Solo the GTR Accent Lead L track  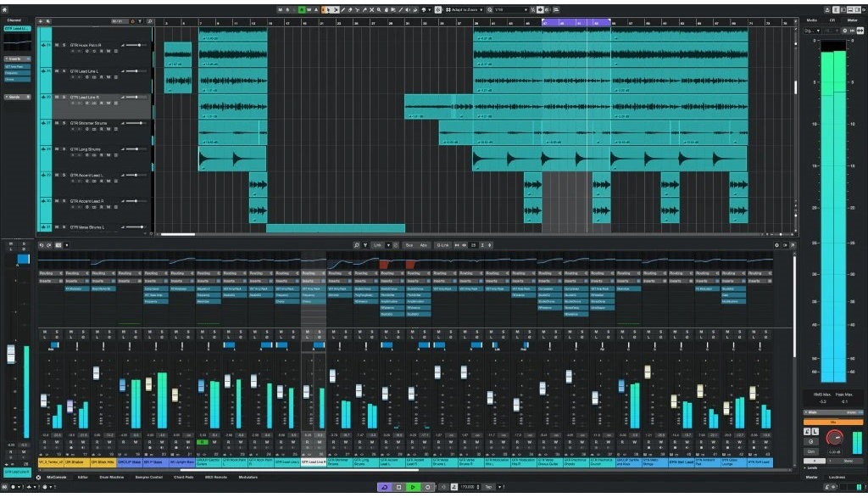pyautogui.click(x=64, y=175)
